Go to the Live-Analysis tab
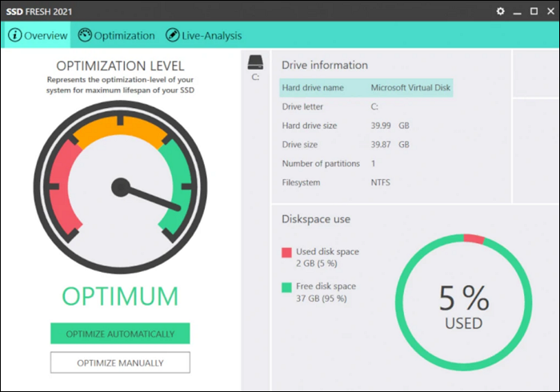The height and width of the screenshot is (392, 560). click(x=204, y=35)
